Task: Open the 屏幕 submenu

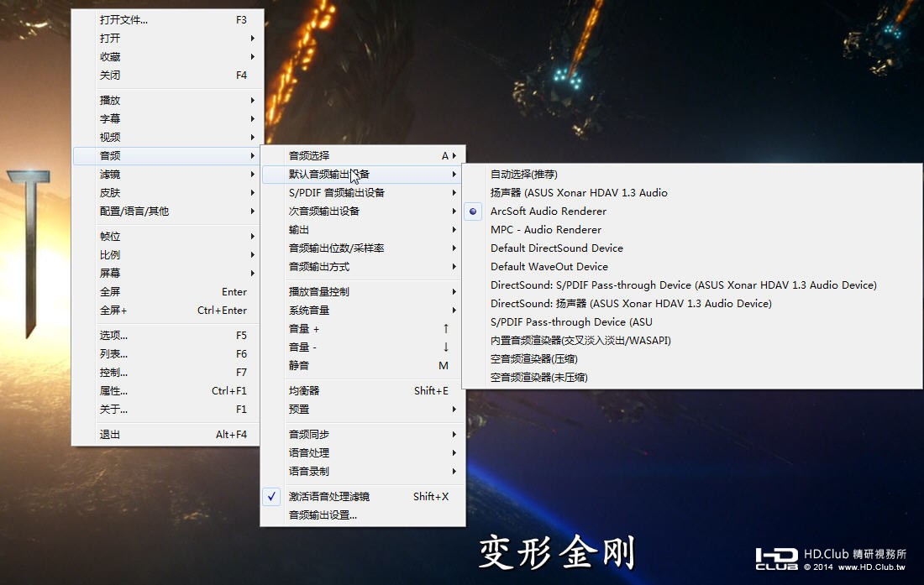Action: (x=167, y=273)
